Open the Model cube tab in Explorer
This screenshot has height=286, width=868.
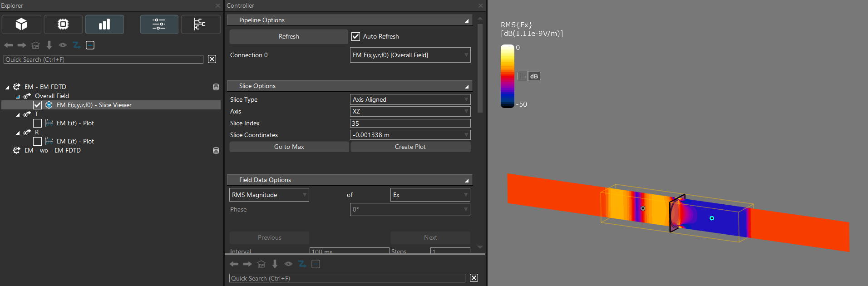[x=21, y=24]
